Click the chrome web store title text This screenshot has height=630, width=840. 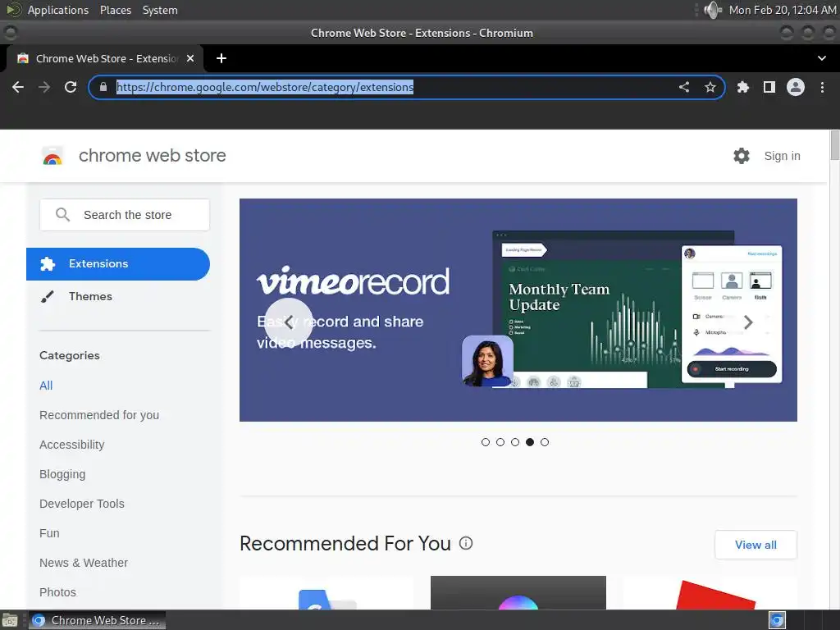[152, 156]
